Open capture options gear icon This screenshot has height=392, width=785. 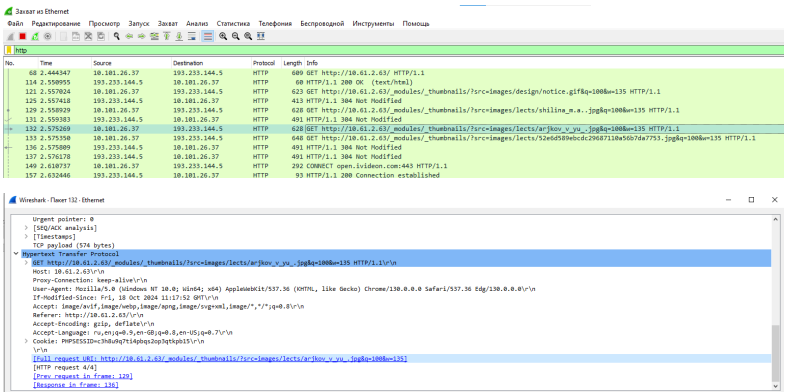tap(48, 37)
